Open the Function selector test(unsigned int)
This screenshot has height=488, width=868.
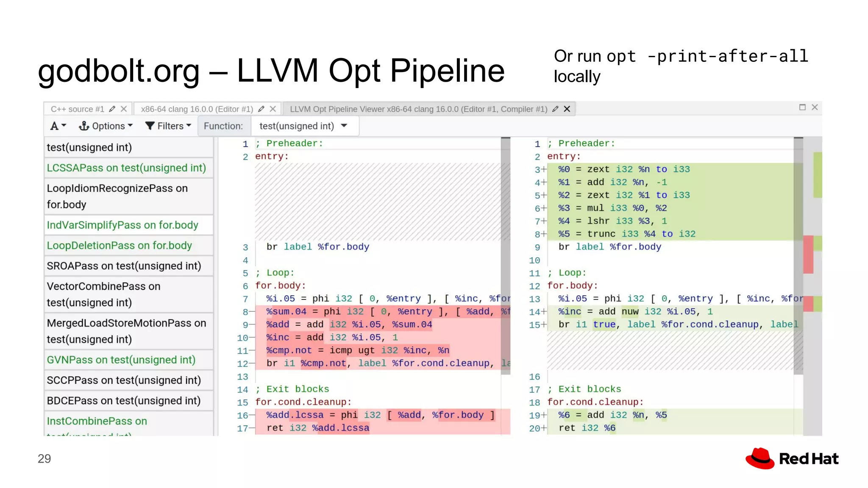pyautogui.click(x=305, y=126)
